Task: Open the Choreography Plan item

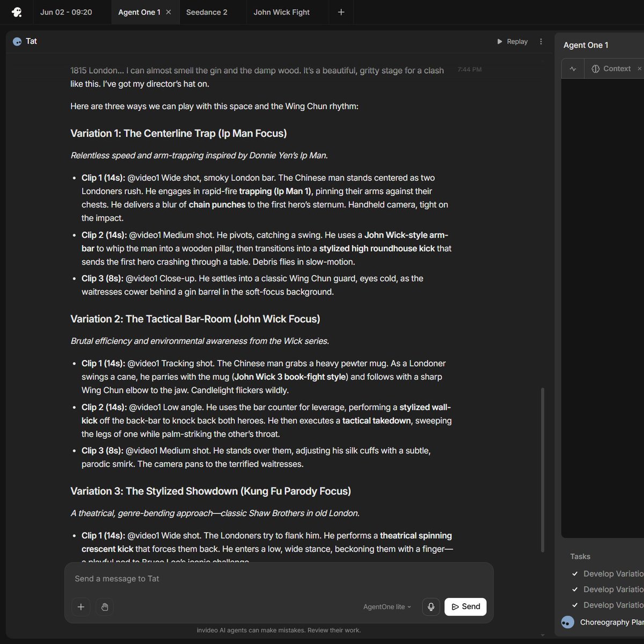Action: pos(612,623)
